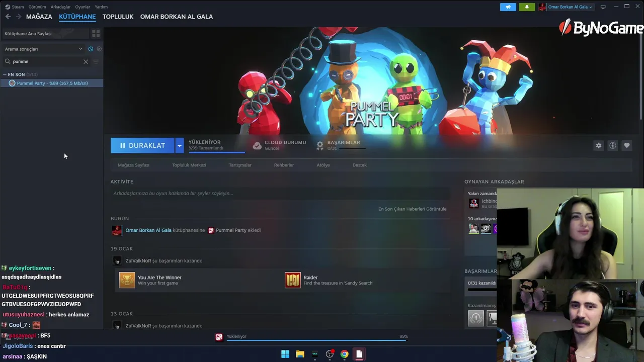This screenshot has width=644, height=362.
Task: Open dropdown arrow next to Duraklat
Action: point(180,145)
